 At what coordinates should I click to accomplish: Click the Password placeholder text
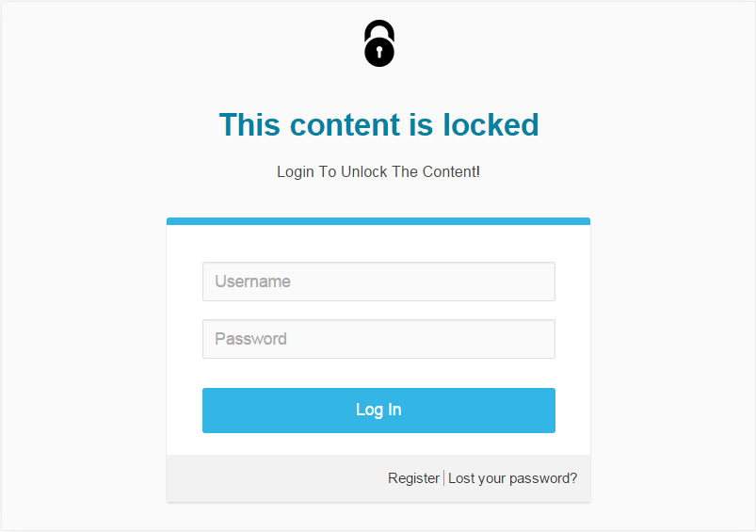250,339
